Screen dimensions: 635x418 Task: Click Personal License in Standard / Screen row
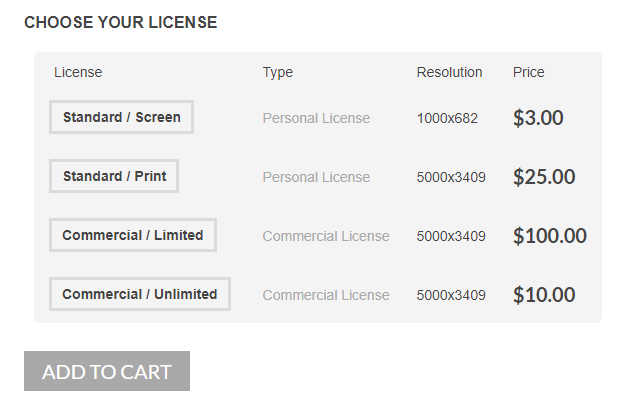click(316, 118)
